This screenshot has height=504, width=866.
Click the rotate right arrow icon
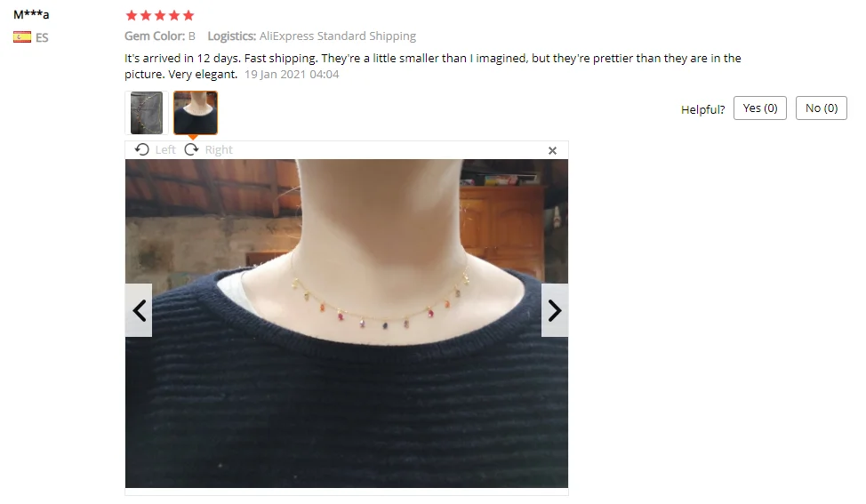coord(192,149)
